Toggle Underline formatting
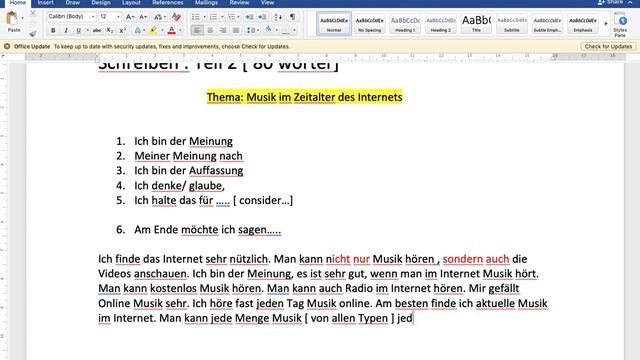This screenshot has width=640, height=360. pyautogui.click(x=78, y=30)
